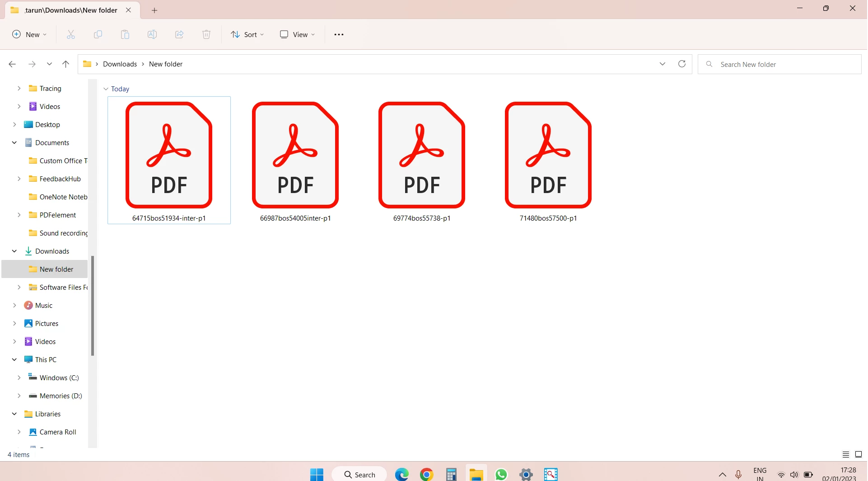Click the taskbar Search box
This screenshot has width=868, height=481.
pos(359,474)
